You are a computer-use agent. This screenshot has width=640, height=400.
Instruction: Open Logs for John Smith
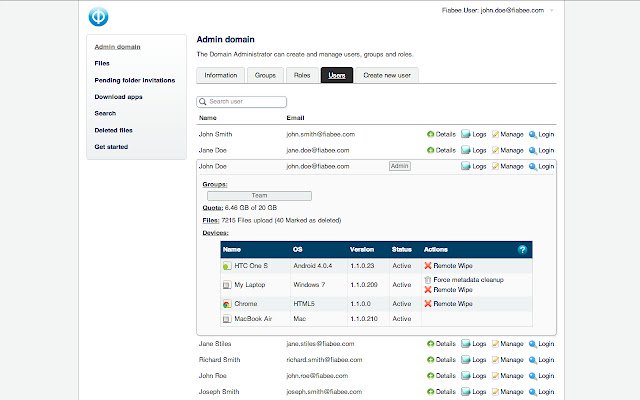(473, 134)
